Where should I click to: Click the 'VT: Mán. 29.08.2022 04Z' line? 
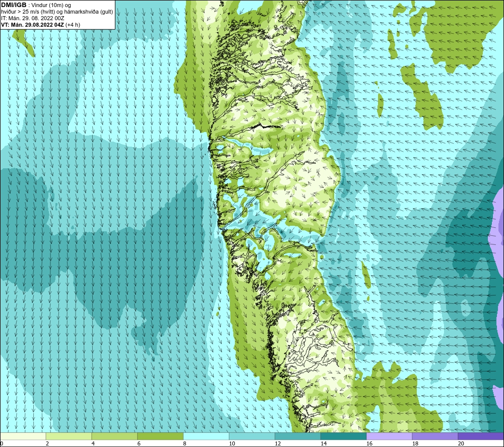32,25
